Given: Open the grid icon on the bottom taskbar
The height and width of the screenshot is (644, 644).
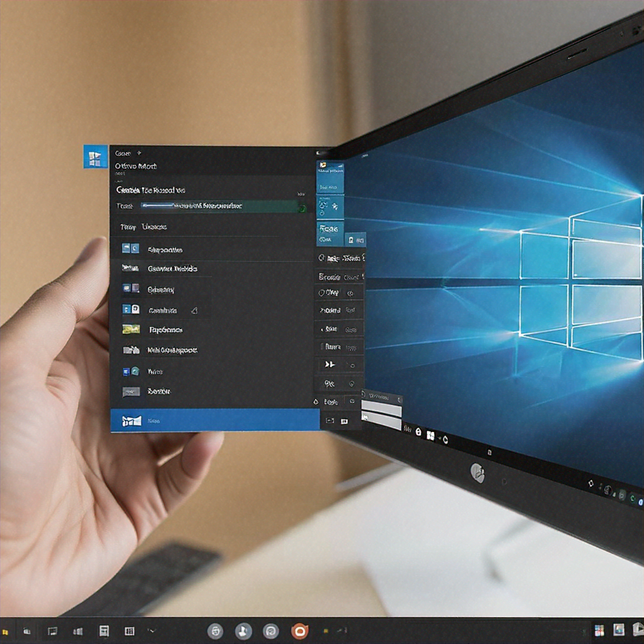Looking at the screenshot, I should tap(130, 631).
